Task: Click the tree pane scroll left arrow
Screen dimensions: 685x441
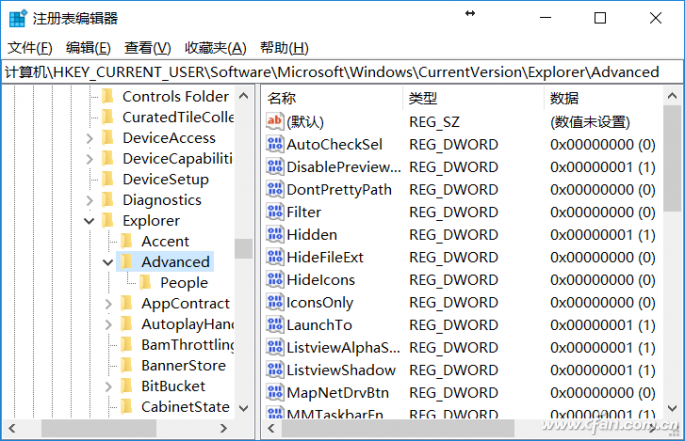Action: click(x=12, y=428)
